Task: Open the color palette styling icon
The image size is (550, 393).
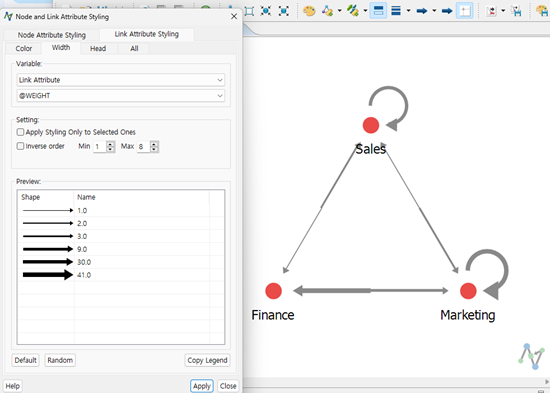Action: point(309,11)
